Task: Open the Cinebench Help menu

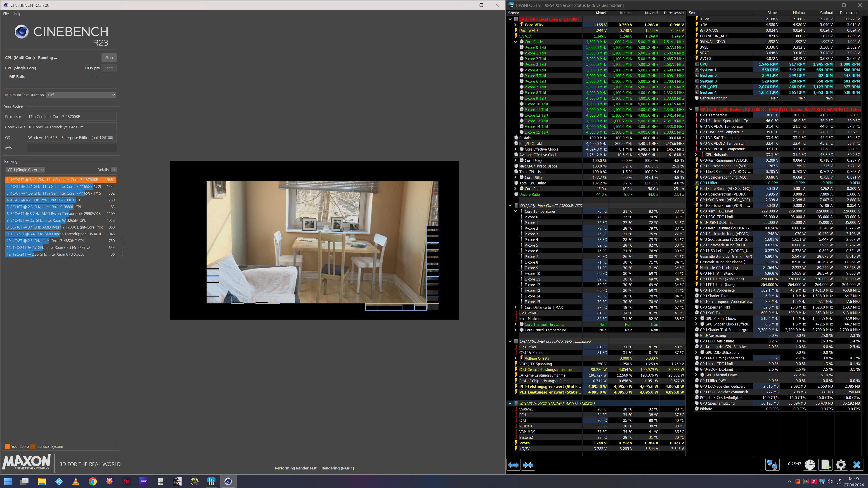Action: click(x=17, y=14)
